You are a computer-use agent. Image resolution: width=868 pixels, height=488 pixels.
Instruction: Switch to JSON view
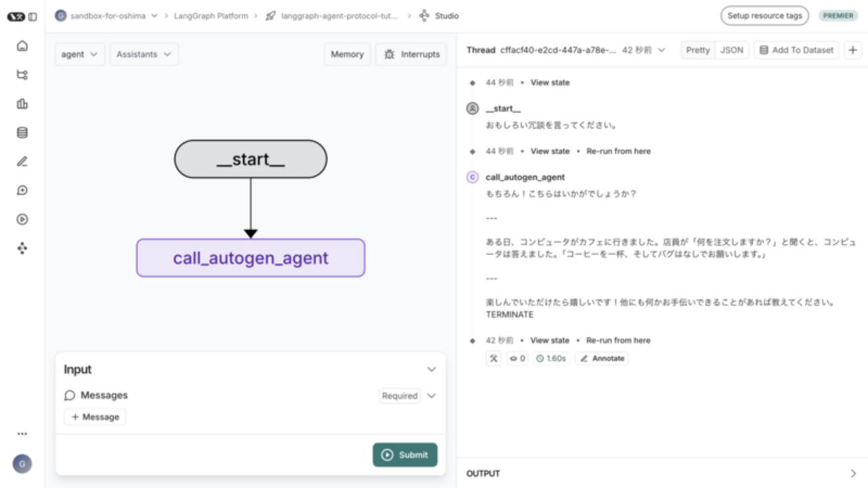(732, 50)
